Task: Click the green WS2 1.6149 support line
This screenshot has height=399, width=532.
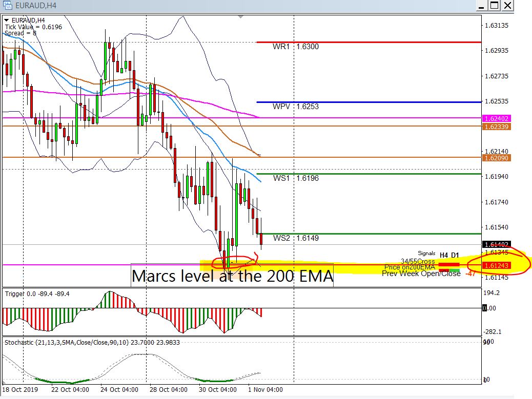Action: pyautogui.click(x=369, y=234)
